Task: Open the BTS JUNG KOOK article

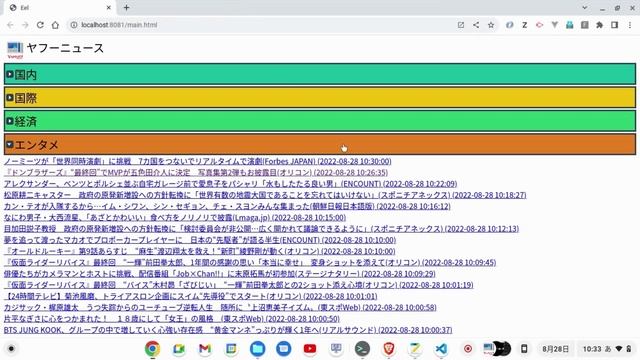Action: coord(228,329)
